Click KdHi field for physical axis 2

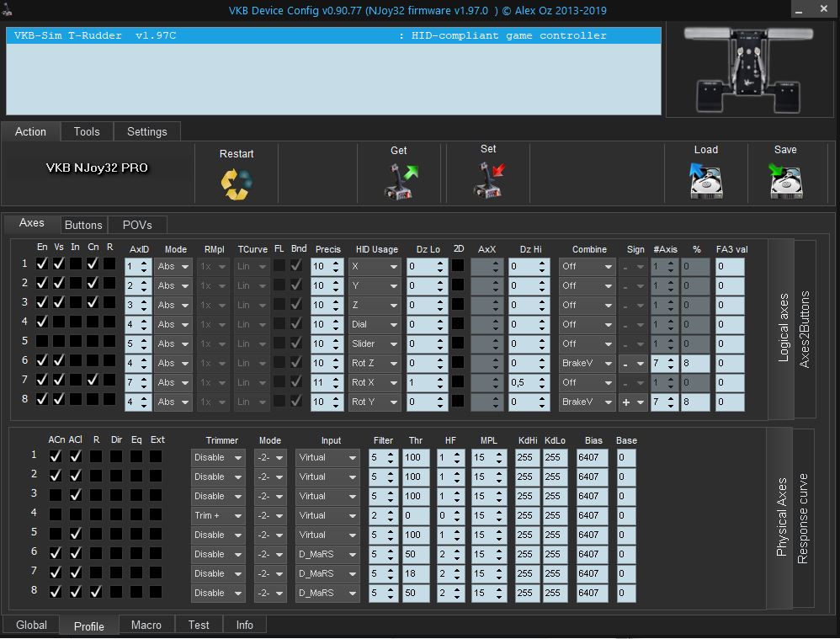(x=527, y=477)
